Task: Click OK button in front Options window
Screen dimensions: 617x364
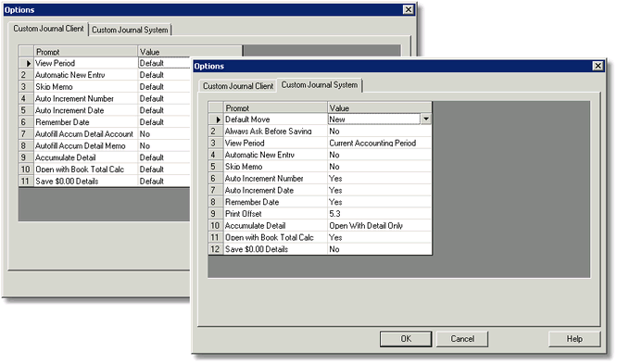Action: point(406,339)
